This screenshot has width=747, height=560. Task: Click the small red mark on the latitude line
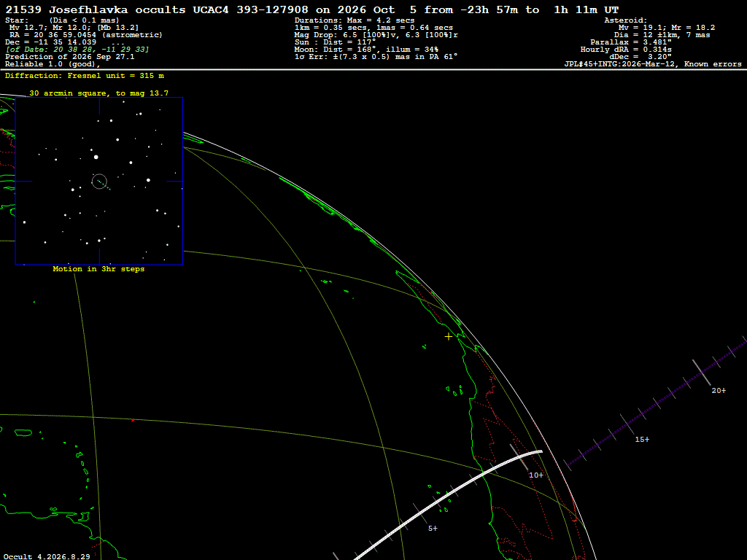133,420
